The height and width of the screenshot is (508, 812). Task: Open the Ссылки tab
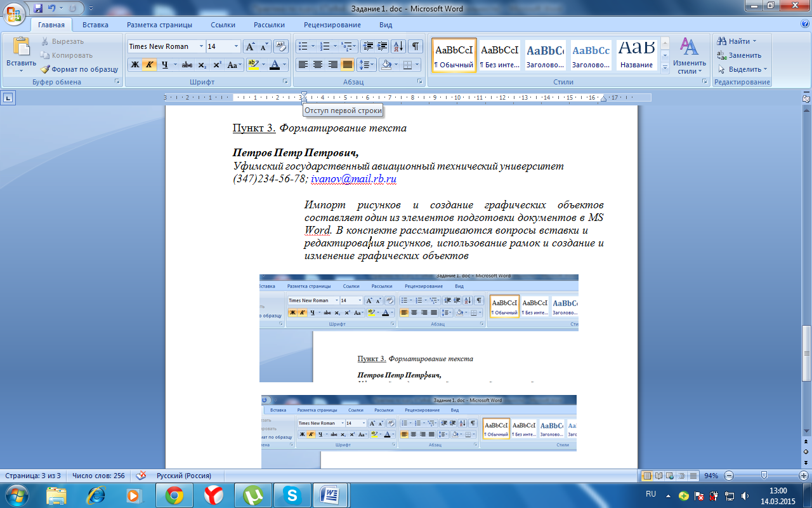coord(223,25)
